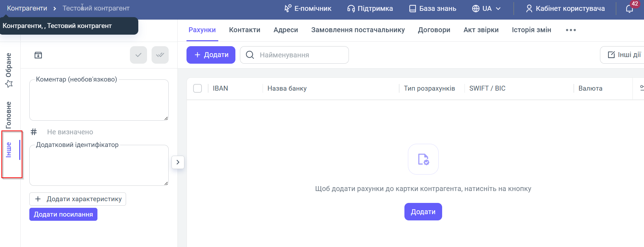Open the UA language dropdown
Screen dimensions: 644x247
[486, 9]
